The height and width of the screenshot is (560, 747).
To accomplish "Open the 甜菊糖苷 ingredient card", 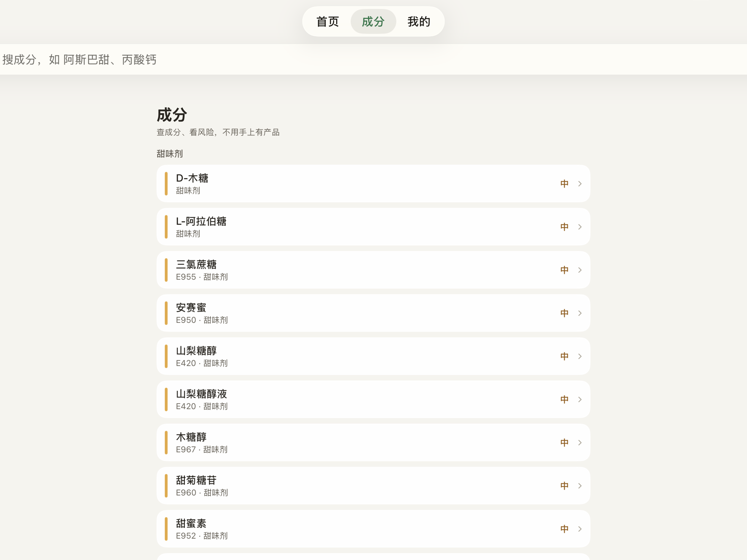I will pos(373,486).
